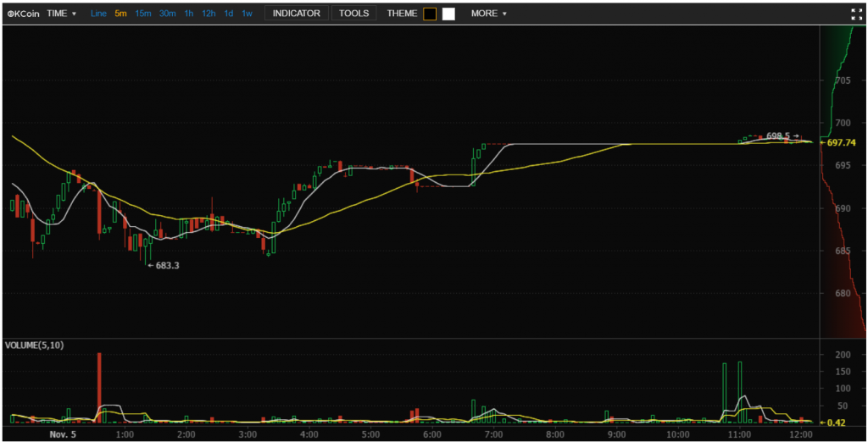The height and width of the screenshot is (442, 868).
Task: Select the 5m time interval
Action: coord(120,14)
